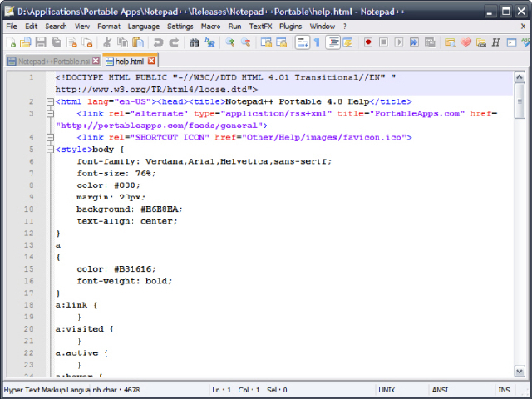532x399 pixels.
Task: Toggle the indent guide toolbar button
Action: pos(332,42)
